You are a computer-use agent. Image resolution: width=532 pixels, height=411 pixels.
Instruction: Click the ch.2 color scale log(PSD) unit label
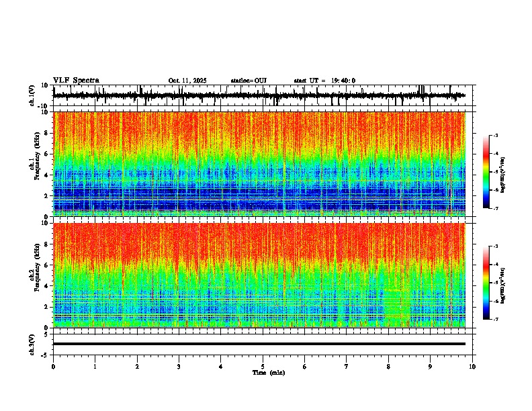click(502, 285)
